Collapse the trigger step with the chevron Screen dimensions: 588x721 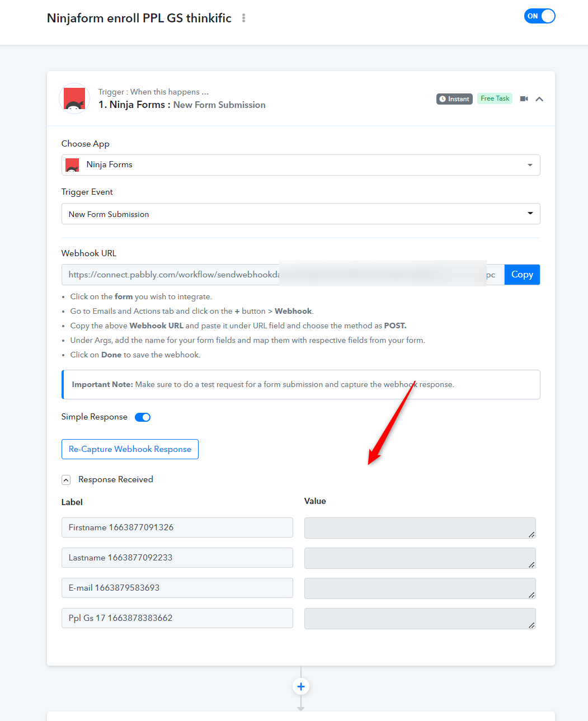tap(539, 99)
